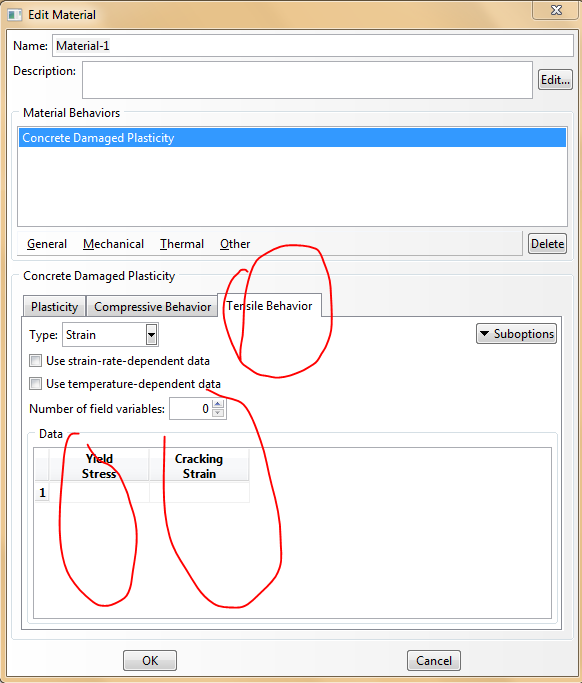Switch to the Compressive Behavior tab
The width and height of the screenshot is (582, 683).
(152, 307)
